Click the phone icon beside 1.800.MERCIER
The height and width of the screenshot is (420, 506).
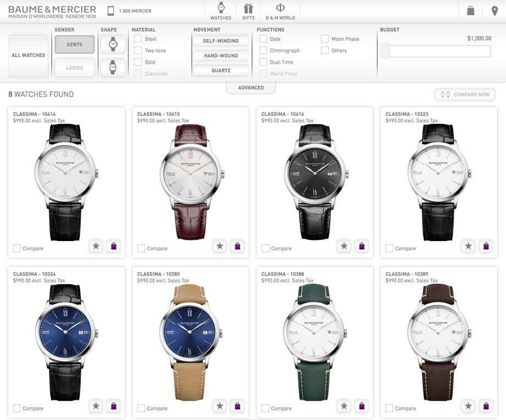pyautogui.click(x=110, y=11)
